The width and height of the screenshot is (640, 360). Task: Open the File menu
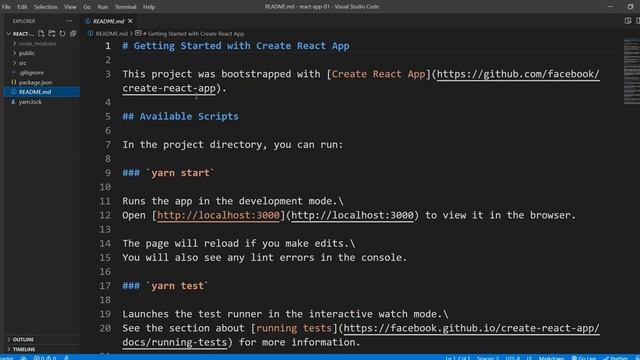pyautogui.click(x=6, y=7)
